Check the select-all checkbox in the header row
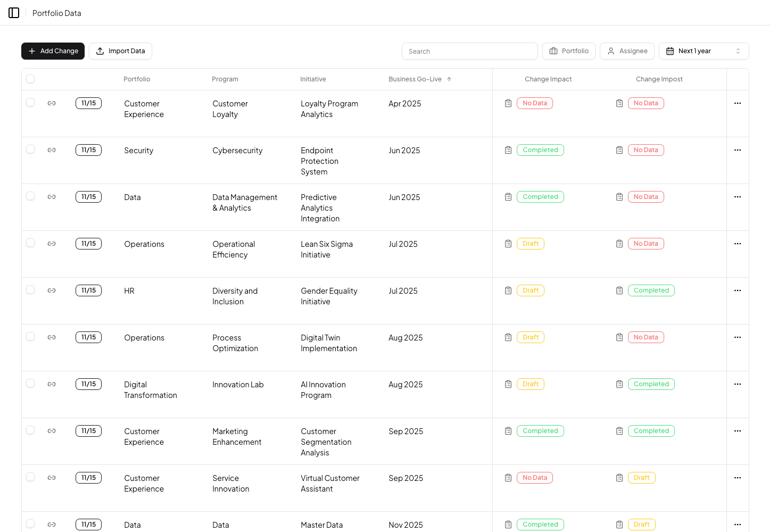The width and height of the screenshot is (777, 532). [30, 78]
